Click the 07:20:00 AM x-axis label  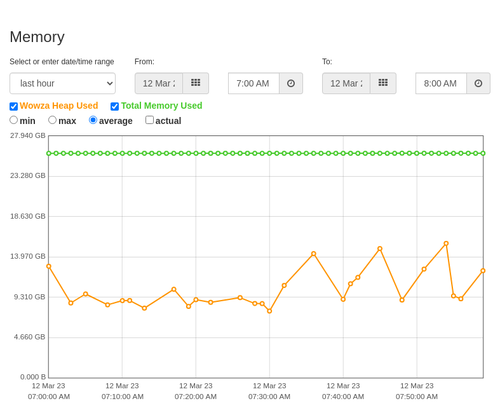coord(196,397)
